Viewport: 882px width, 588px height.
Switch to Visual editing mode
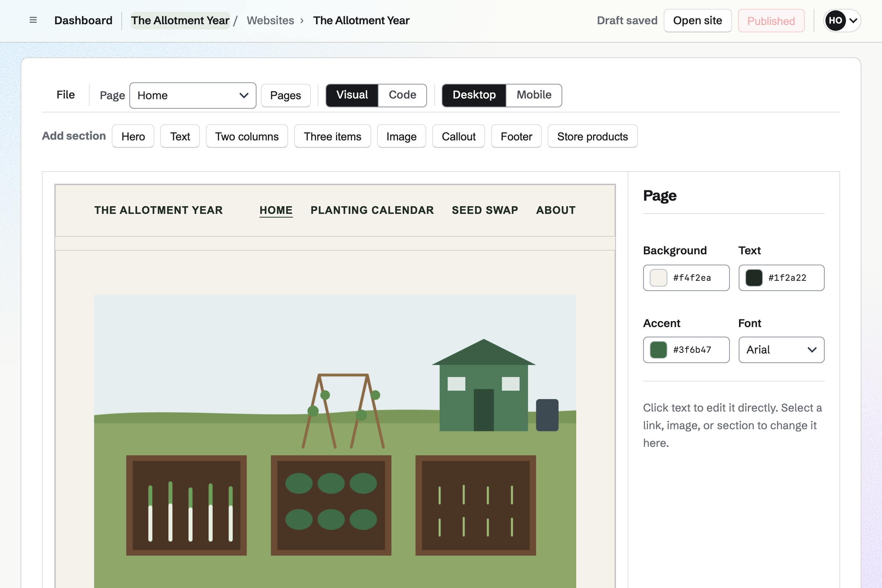click(x=352, y=95)
